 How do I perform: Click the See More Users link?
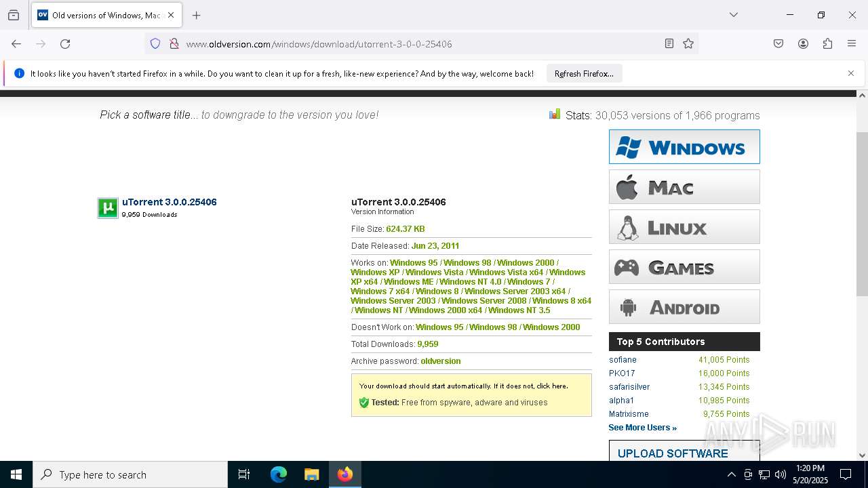[x=642, y=428]
